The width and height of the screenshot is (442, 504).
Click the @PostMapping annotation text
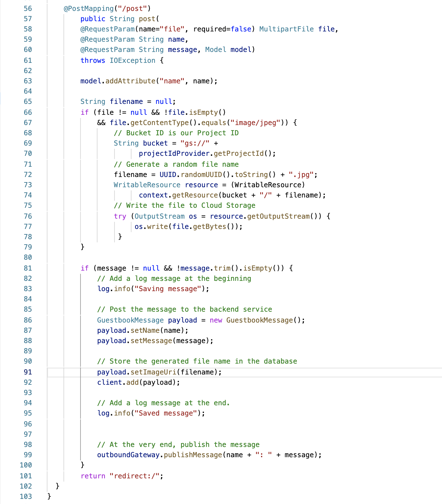click(x=89, y=8)
